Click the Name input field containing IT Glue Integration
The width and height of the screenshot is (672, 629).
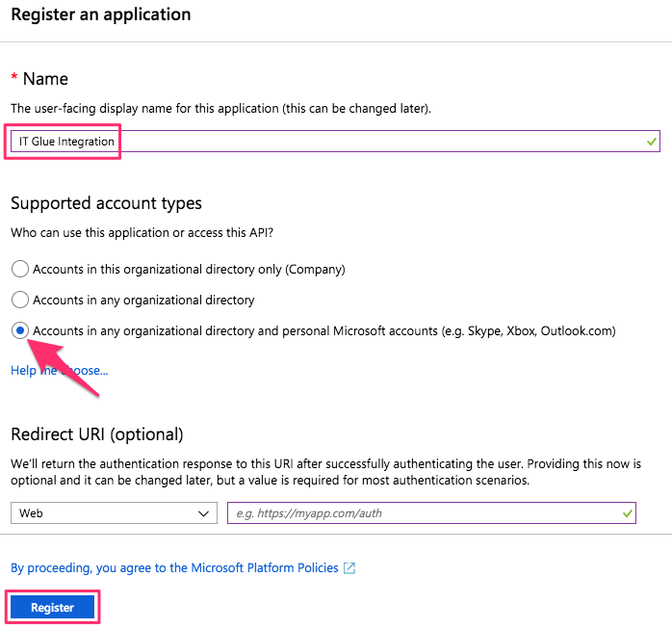tap(335, 141)
